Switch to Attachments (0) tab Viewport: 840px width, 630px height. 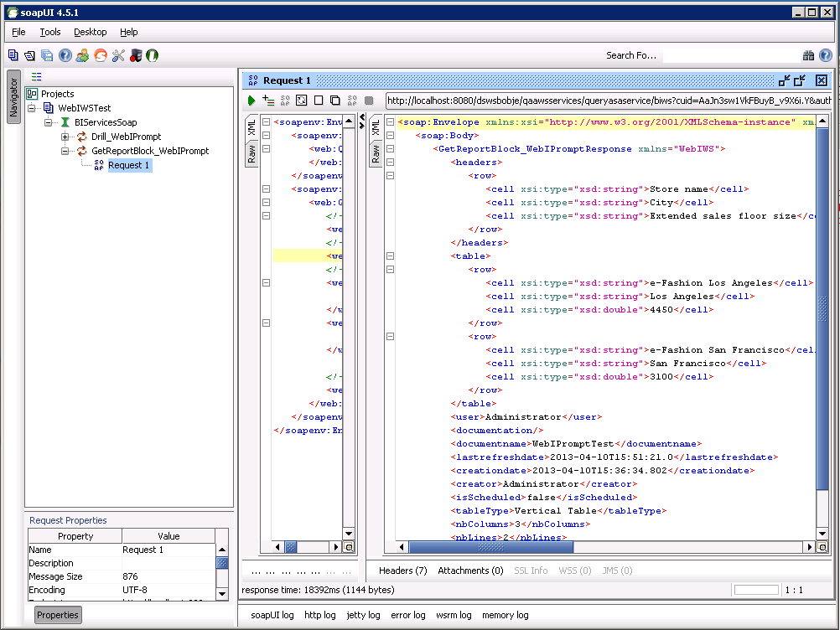coord(470,571)
